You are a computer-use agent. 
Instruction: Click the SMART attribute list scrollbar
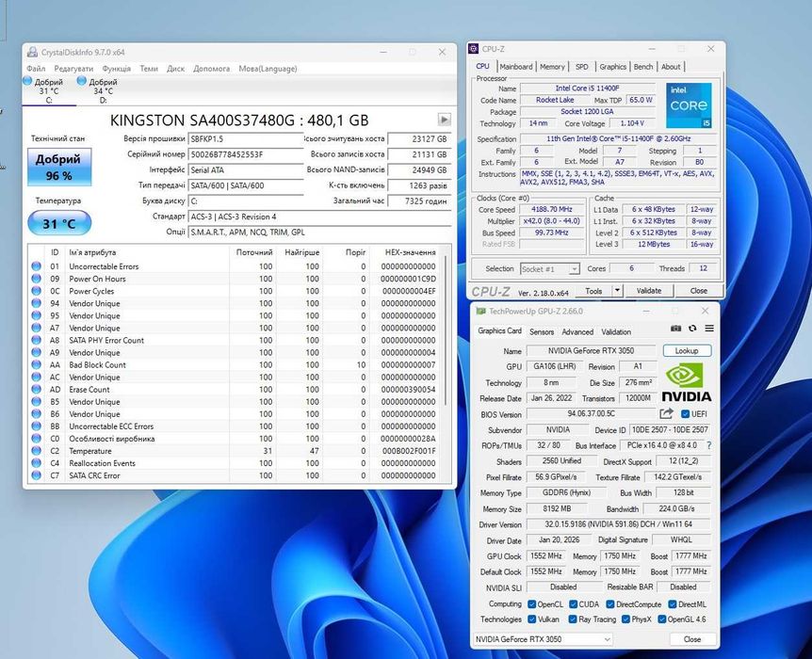coord(446,331)
